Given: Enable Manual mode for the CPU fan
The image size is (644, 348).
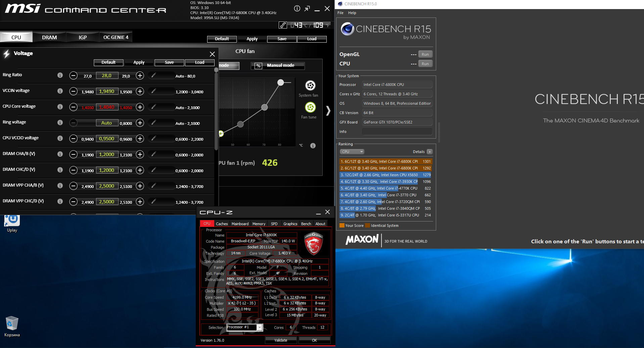Looking at the screenshot, I should click(278, 65).
